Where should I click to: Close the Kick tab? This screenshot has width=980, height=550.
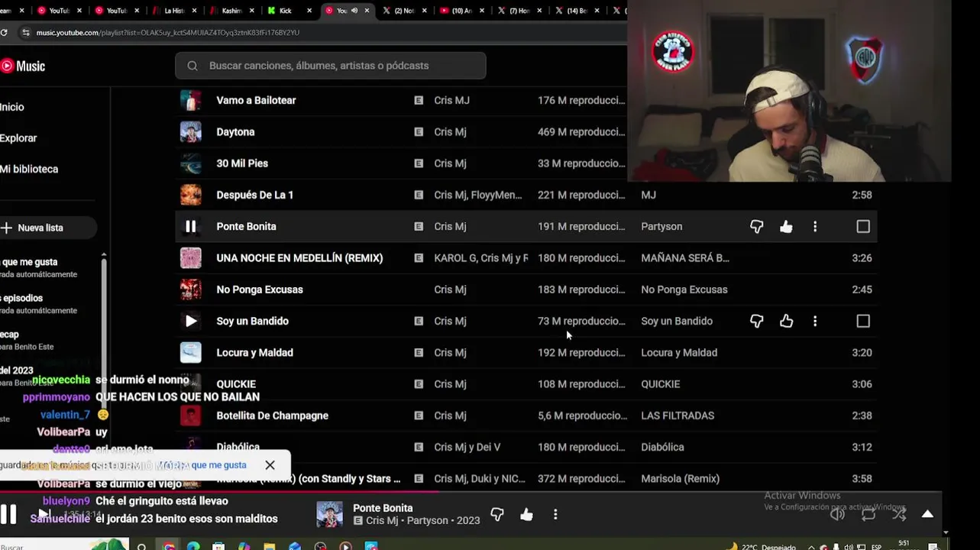[309, 11]
